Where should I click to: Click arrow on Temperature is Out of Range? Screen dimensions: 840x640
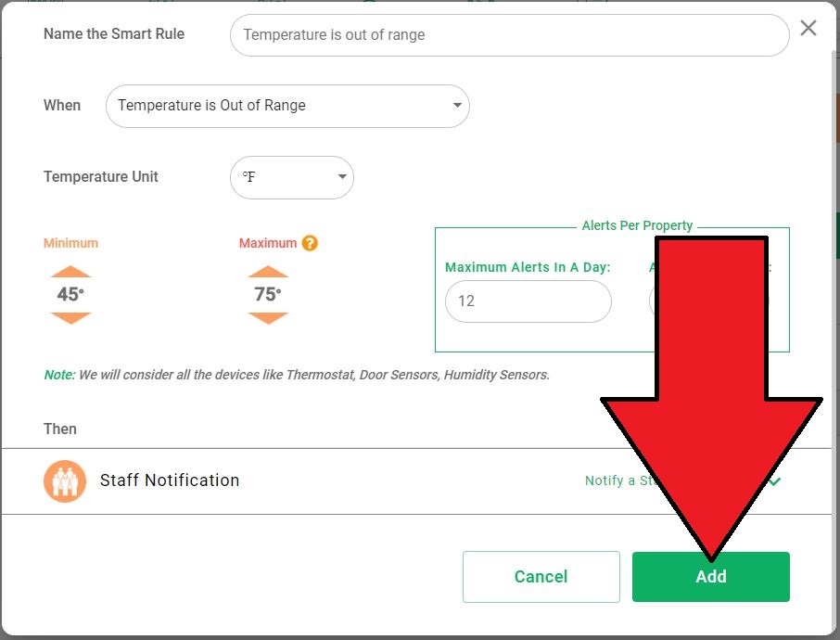457,105
